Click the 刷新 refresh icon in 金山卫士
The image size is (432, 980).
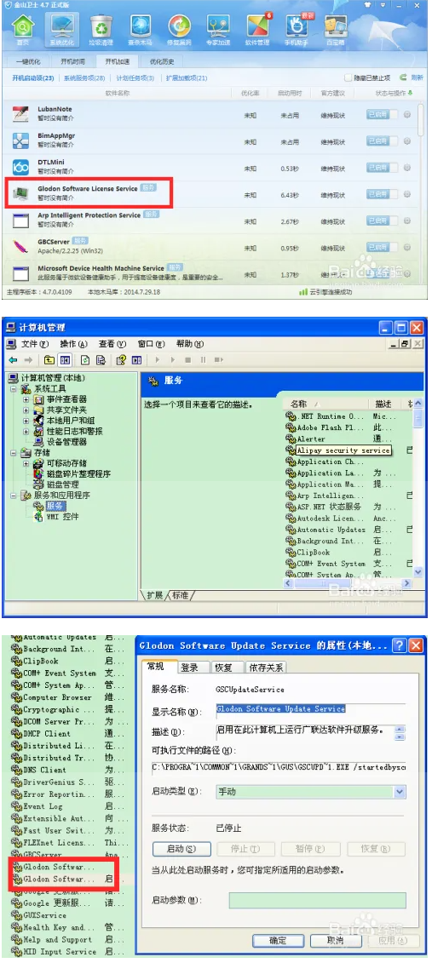point(404,77)
